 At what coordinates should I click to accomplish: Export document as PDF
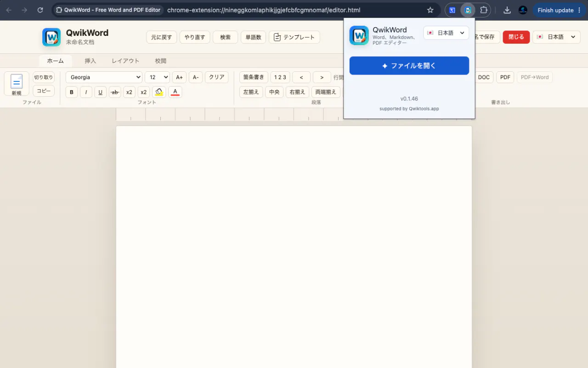pos(505,77)
